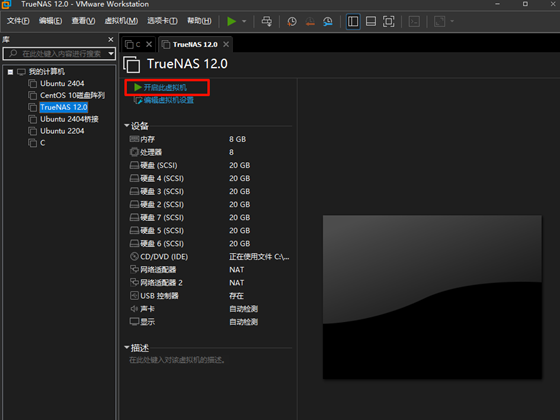
Task: Open the 编辑(E) menu
Action: pos(50,21)
